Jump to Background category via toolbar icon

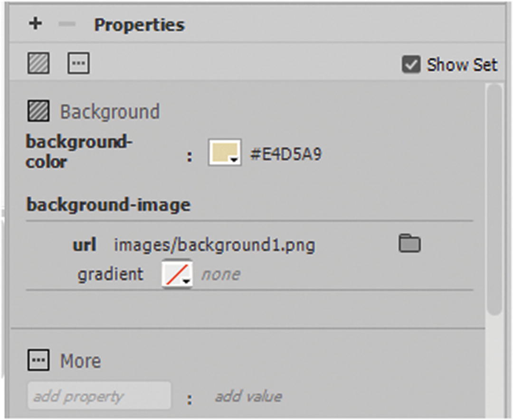38,64
